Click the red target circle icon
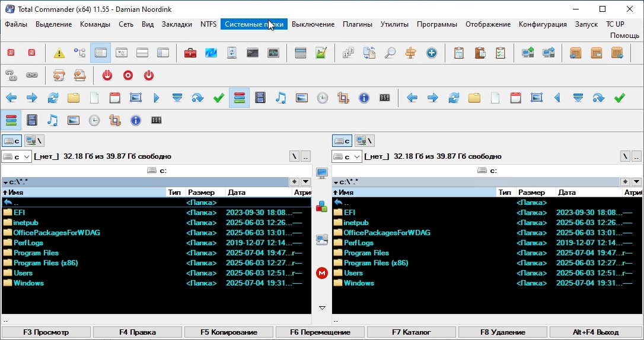The image size is (644, 340). pyautogui.click(x=128, y=75)
